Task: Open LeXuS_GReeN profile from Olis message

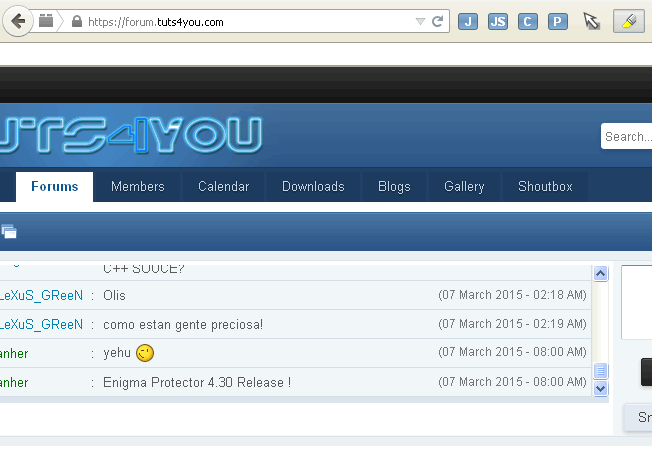Action: (41, 296)
